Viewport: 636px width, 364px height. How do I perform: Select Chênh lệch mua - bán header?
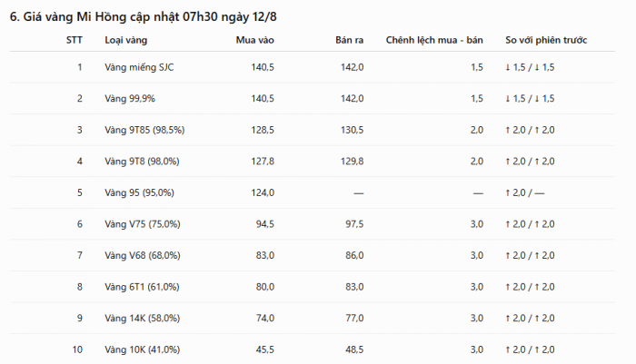pos(434,40)
